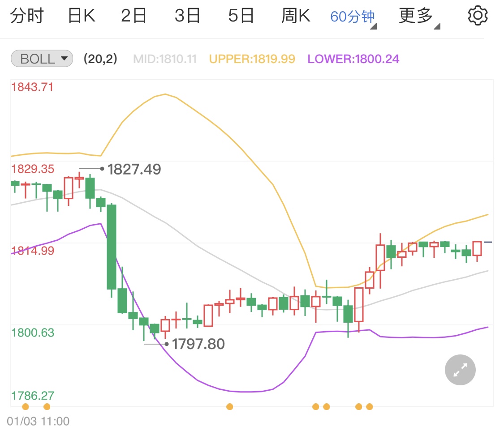Click the 1797.80 low price annotation
The height and width of the screenshot is (435, 504).
[x=198, y=344]
